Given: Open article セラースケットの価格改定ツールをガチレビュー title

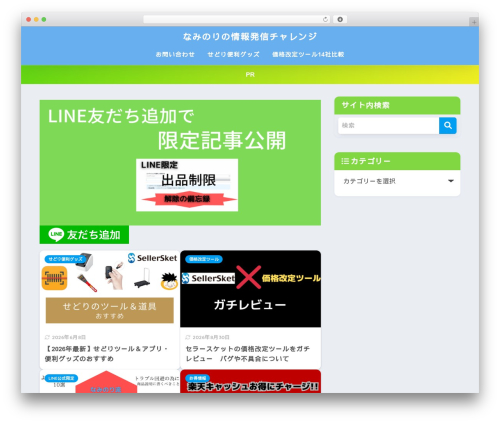Looking at the screenshot, I should (x=248, y=353).
